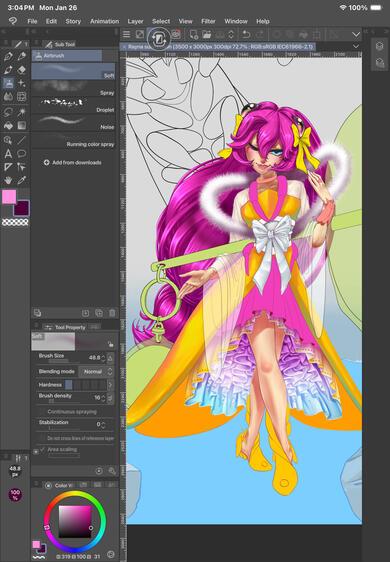390x562 pixels.
Task: Expand the Area scaling plus box
Action: tap(36, 452)
